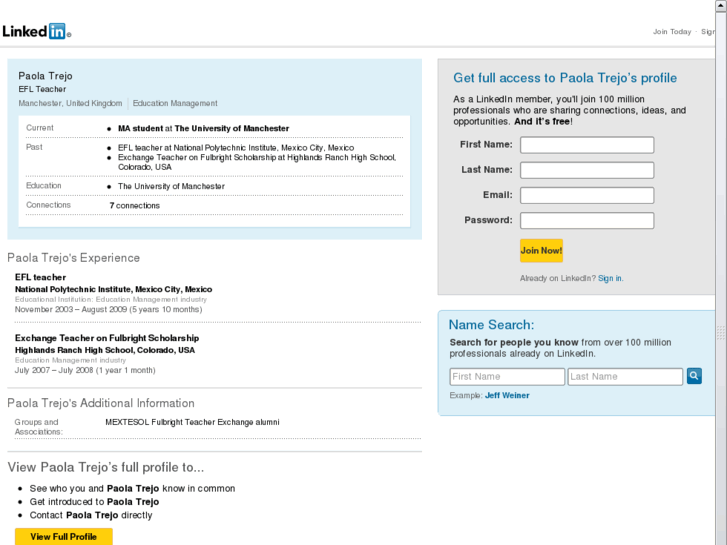Click the First Name signup field

pos(587,145)
